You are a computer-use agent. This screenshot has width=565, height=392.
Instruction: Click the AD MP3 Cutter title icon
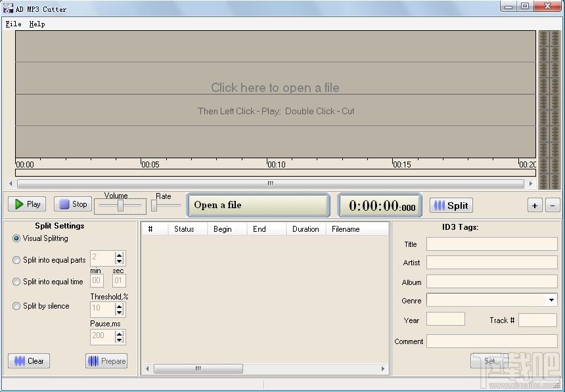[8, 9]
